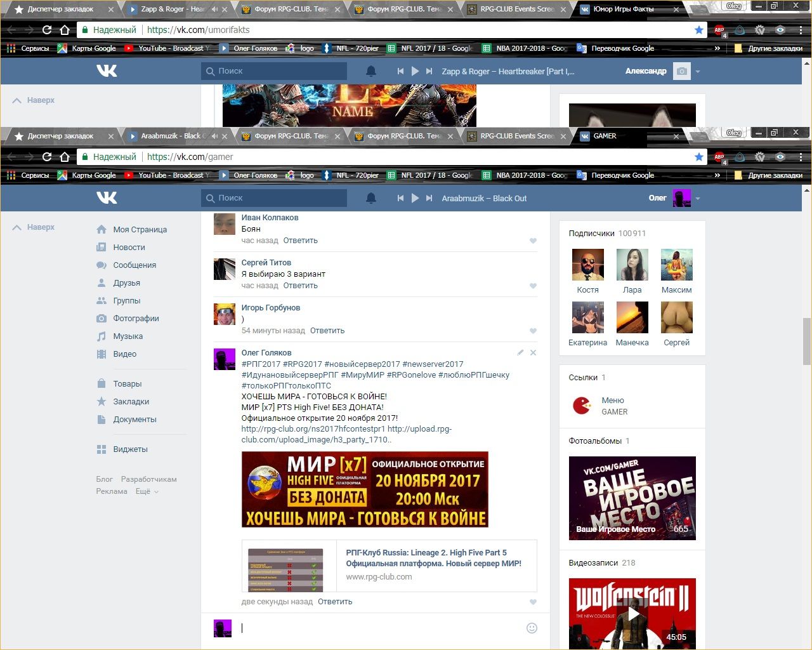
Task: Skip to next track after Araabmuzik – Black Out
Action: click(429, 198)
